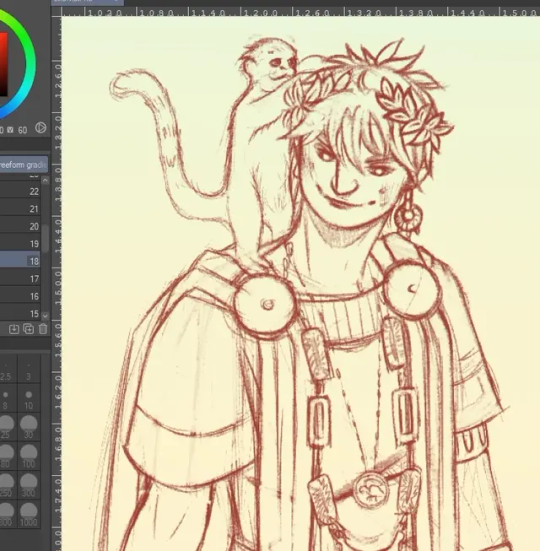
Task: Pick a shade in the red color square
Action: pyautogui.click(x=3, y=64)
